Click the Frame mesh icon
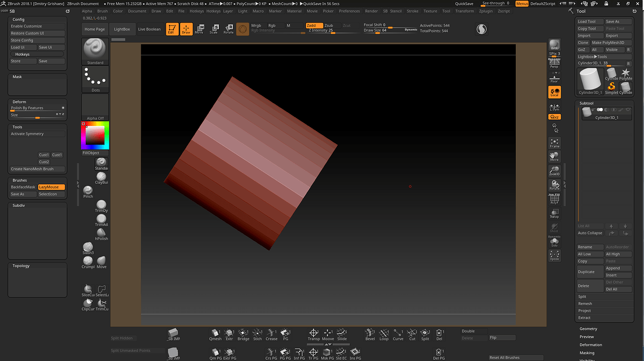Image resolution: width=644 pixels, height=361 pixels. 554,143
